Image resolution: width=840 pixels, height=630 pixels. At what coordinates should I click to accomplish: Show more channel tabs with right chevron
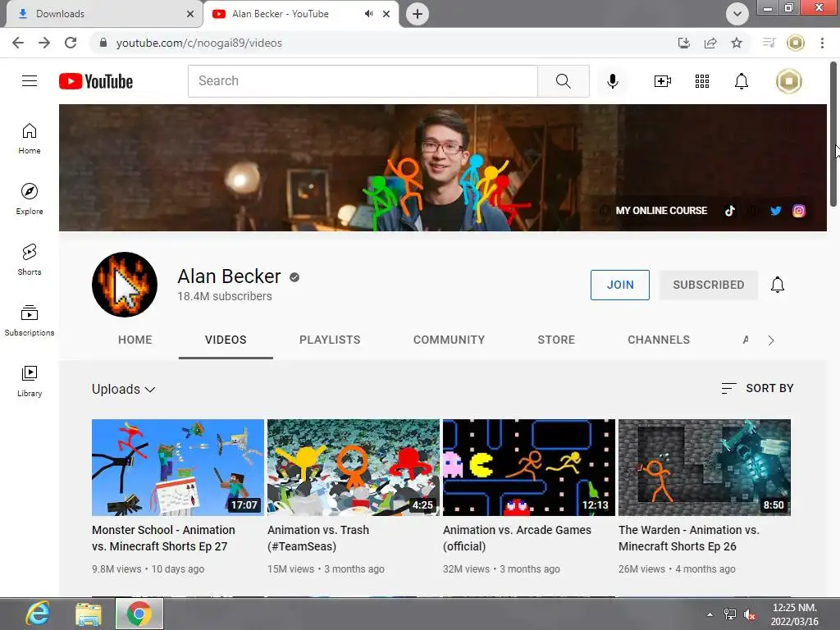771,340
